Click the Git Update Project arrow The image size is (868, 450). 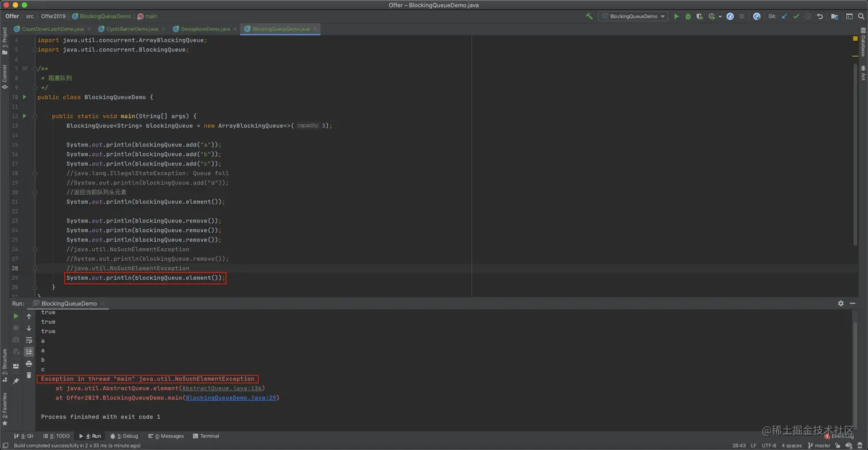[784, 17]
